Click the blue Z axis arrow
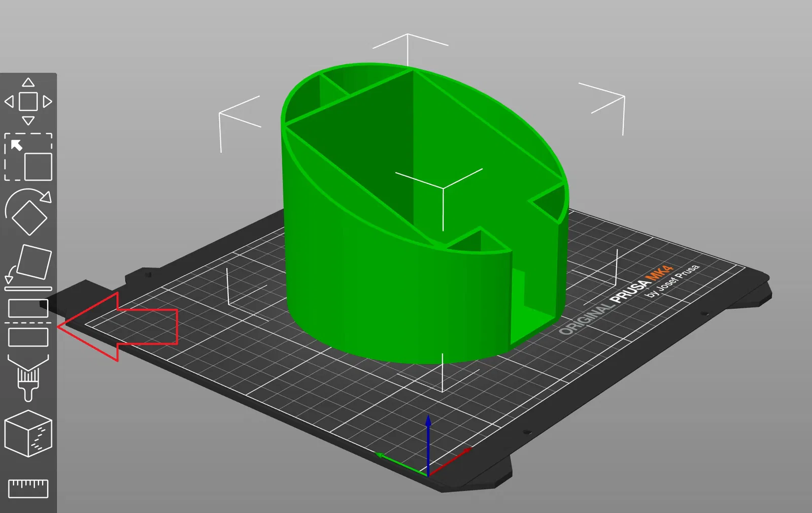 click(428, 444)
